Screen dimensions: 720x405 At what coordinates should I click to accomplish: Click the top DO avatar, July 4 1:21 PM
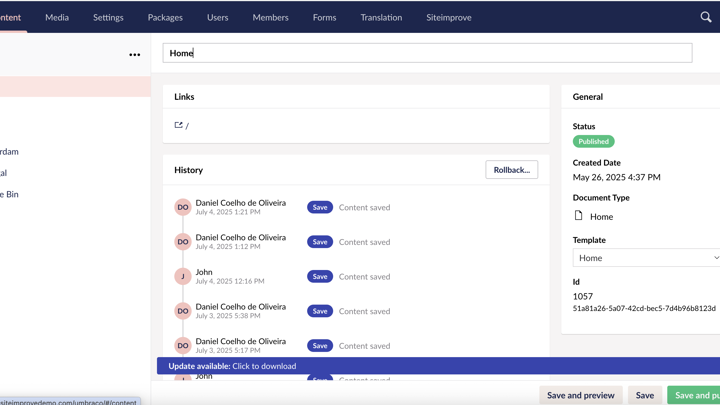click(183, 207)
